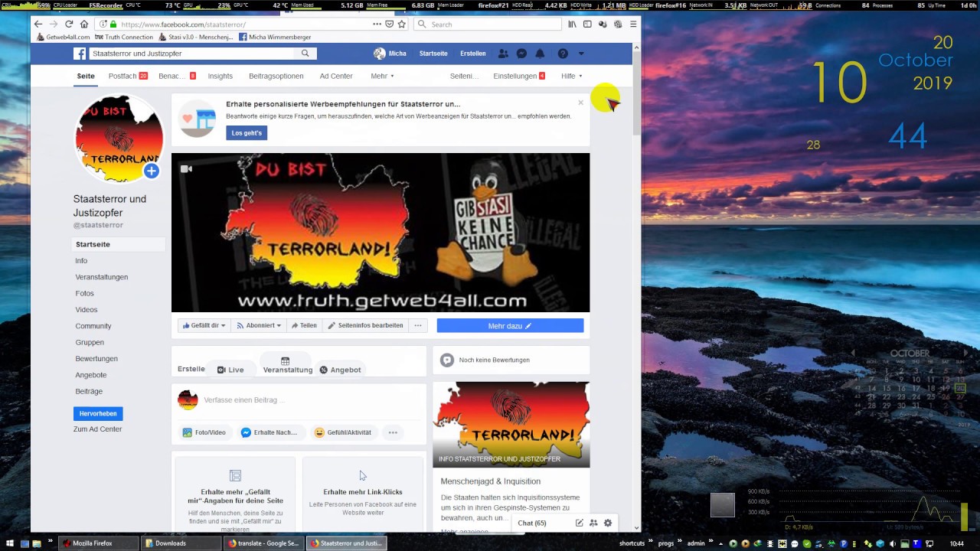Expand Facebook account dropdown arrow

581,54
